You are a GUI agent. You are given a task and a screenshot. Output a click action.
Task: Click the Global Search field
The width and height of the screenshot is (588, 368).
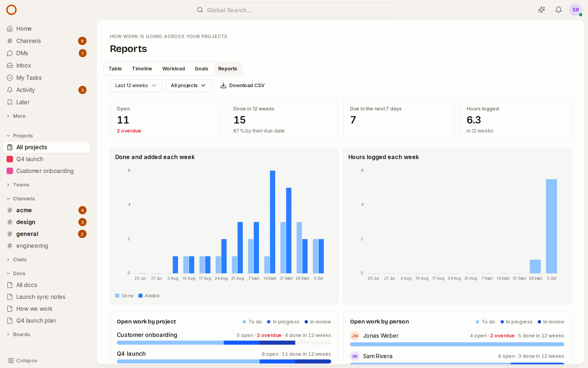294,10
